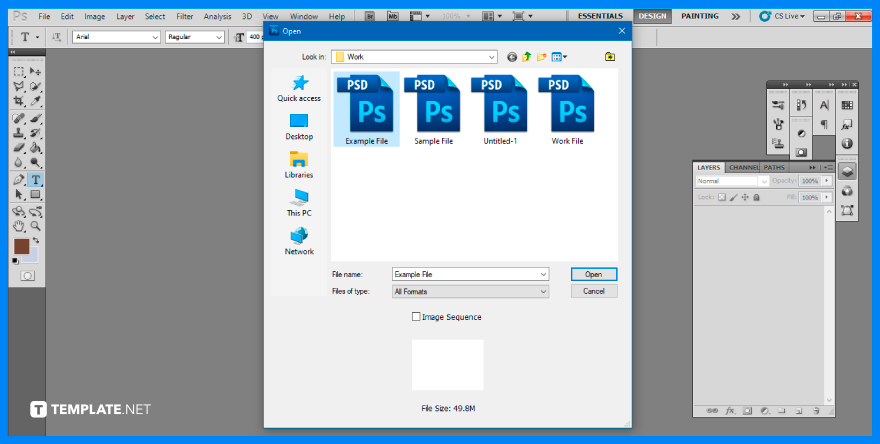This screenshot has width=880, height=444.
Task: Switch to the Paths tab
Action: [774, 167]
